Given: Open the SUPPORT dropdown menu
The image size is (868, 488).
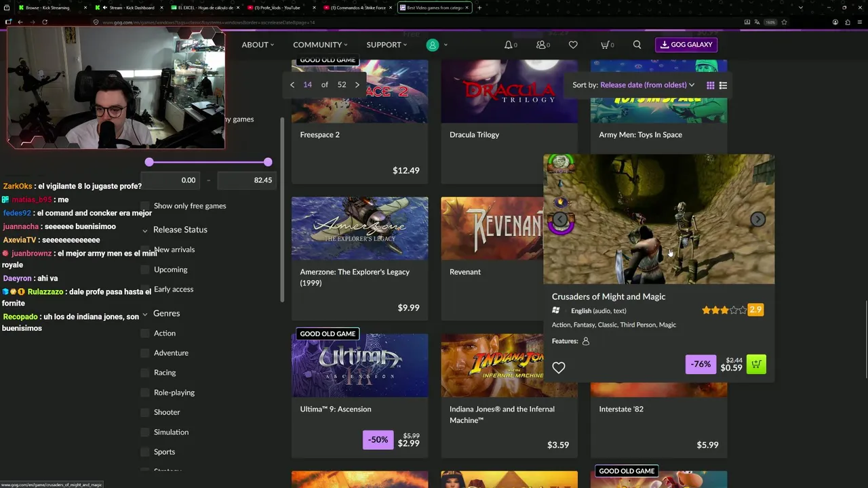Looking at the screenshot, I should click(x=387, y=45).
